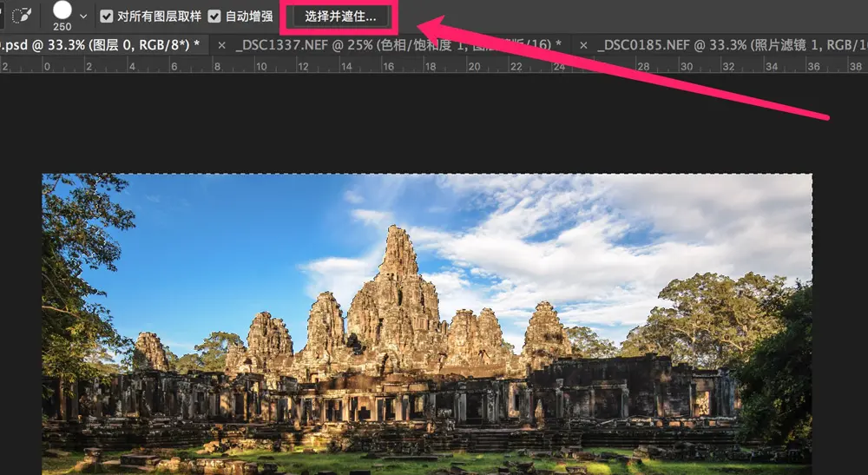The image size is (868, 475).
Task: Click the temple photo on the canvas
Action: click(x=427, y=325)
